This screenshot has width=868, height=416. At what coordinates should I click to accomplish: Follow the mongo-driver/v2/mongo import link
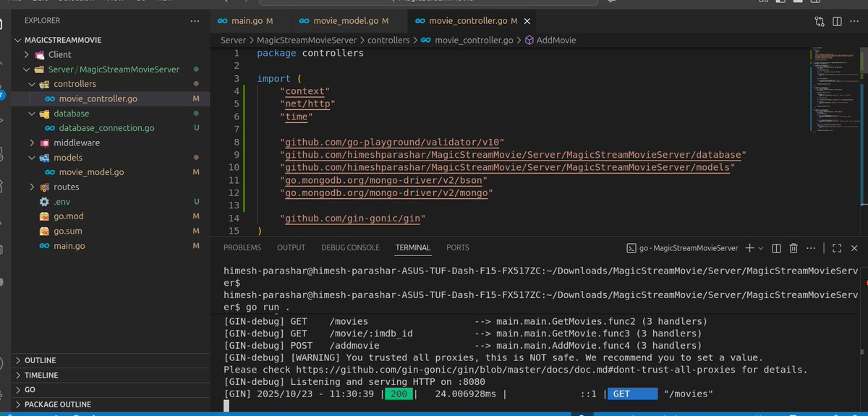point(386,193)
